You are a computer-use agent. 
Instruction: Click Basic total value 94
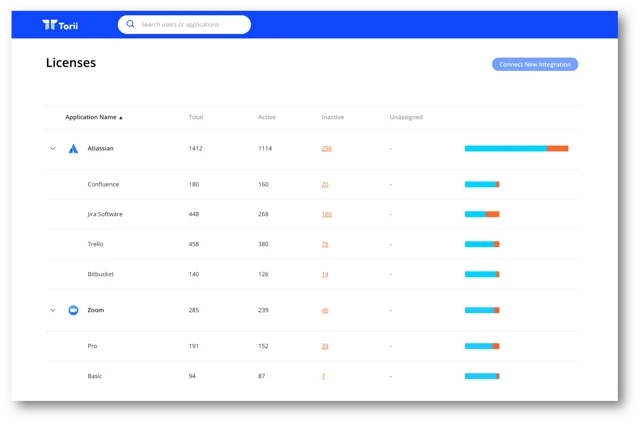(x=192, y=376)
